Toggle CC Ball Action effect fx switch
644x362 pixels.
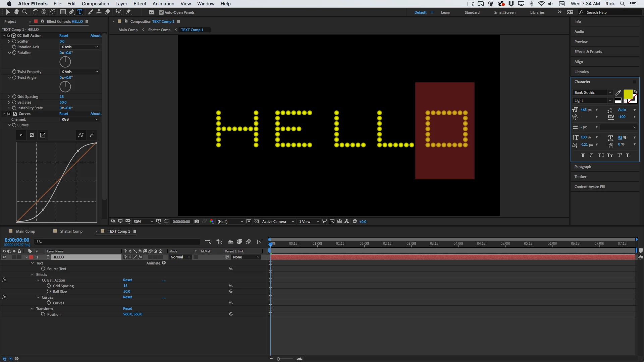(x=9, y=36)
